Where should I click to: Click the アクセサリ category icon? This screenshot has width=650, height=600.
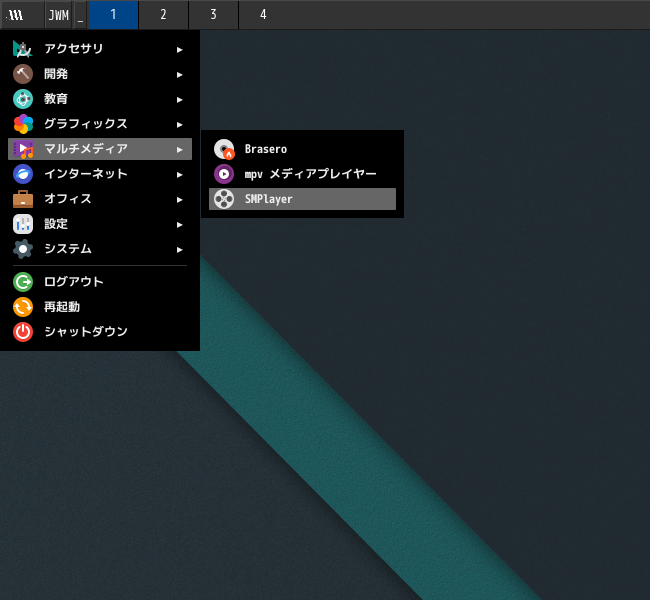click(23, 49)
